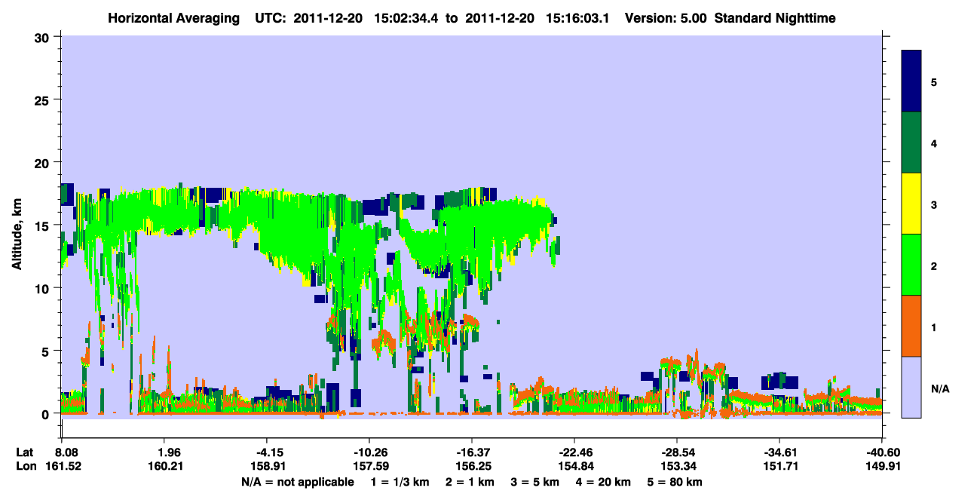Click the 15 km altitude tick label
Image resolution: width=980 pixels, height=503 pixels.
pos(44,225)
